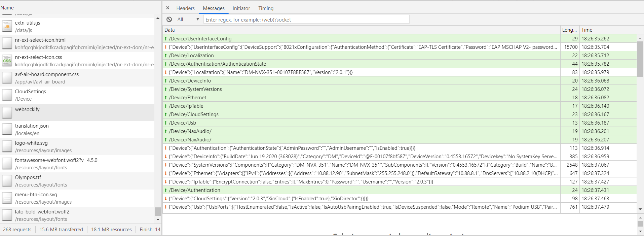
Task: Select the websockify request icon
Action: [x=7, y=112]
